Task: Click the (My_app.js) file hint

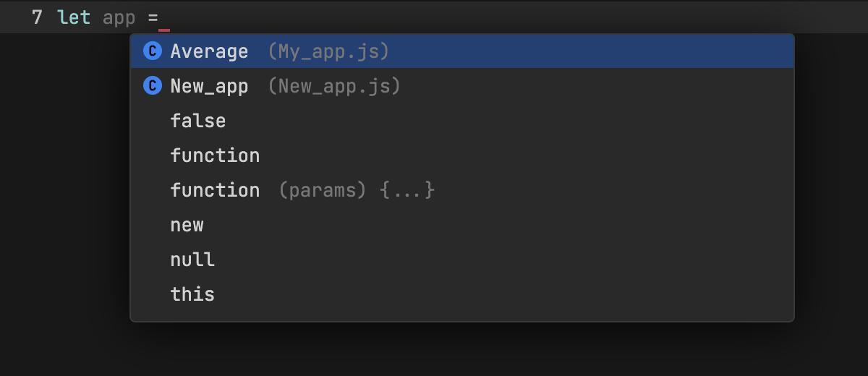Action: pyautogui.click(x=328, y=51)
